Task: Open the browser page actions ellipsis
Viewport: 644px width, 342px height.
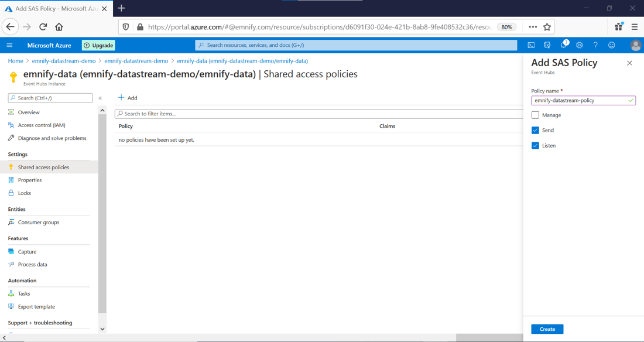Action: (533, 27)
